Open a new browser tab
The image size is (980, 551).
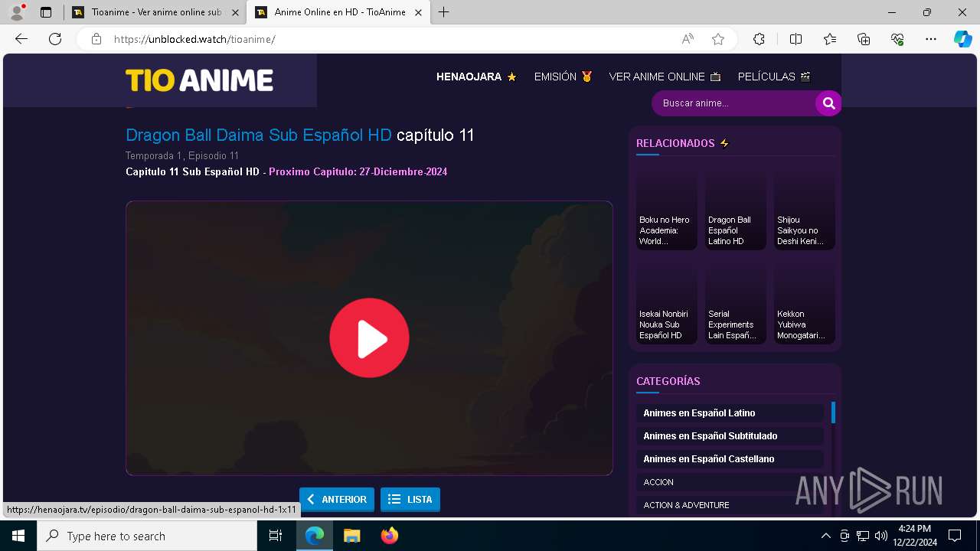(444, 12)
